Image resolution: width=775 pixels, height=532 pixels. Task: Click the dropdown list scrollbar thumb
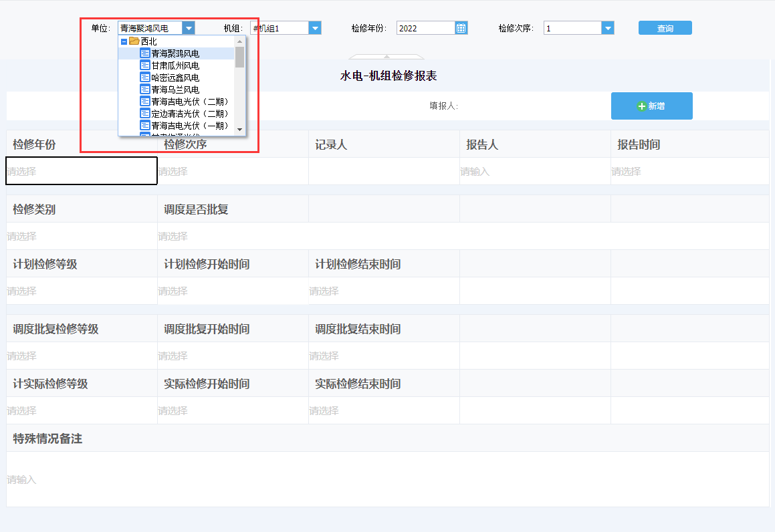(x=239, y=57)
